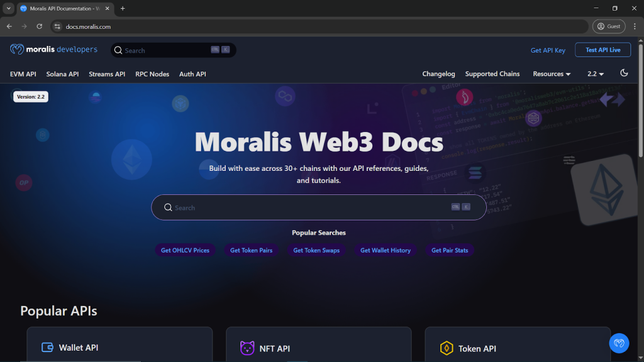
Task: Go back with browser back arrow
Action: [x=9, y=26]
